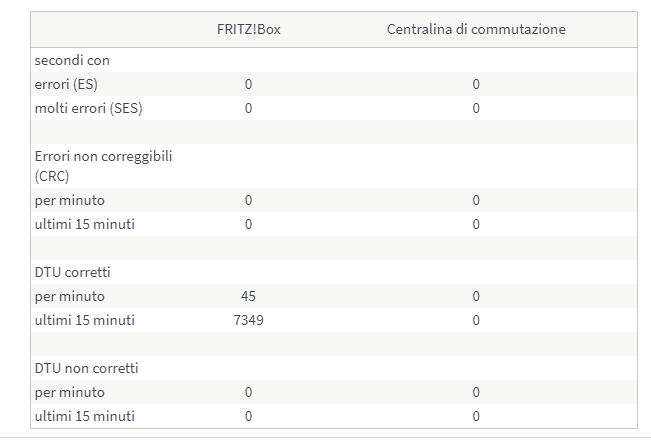This screenshot has height=443, width=651.
Task: Click the FRITZ!Box column header
Action: coord(248,29)
